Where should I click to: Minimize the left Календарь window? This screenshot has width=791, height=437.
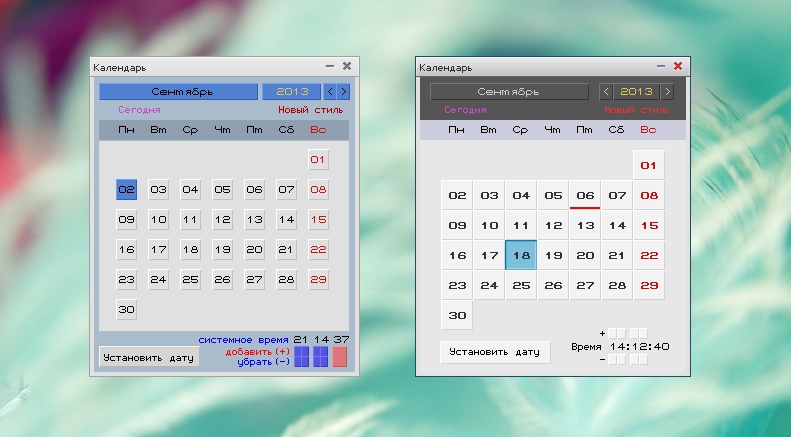click(x=330, y=67)
